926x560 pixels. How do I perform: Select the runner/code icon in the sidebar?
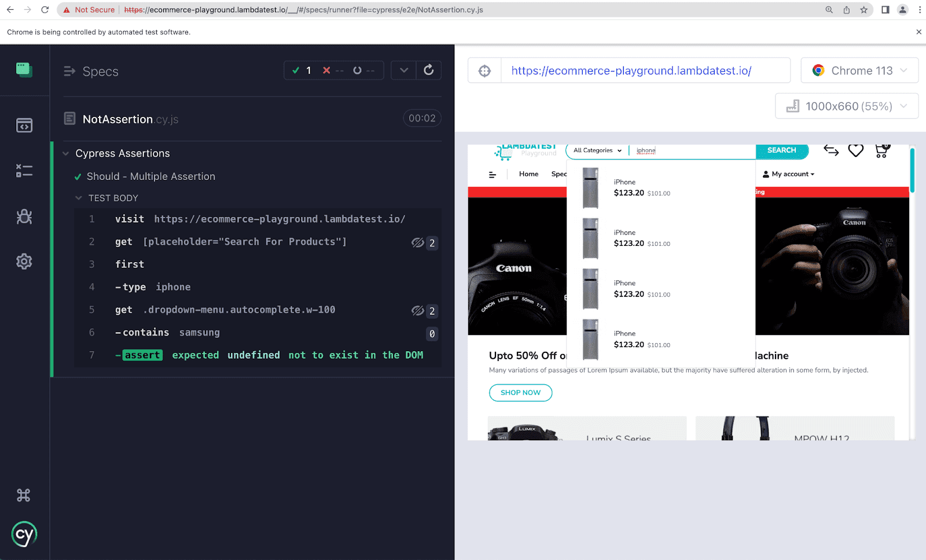[24, 125]
